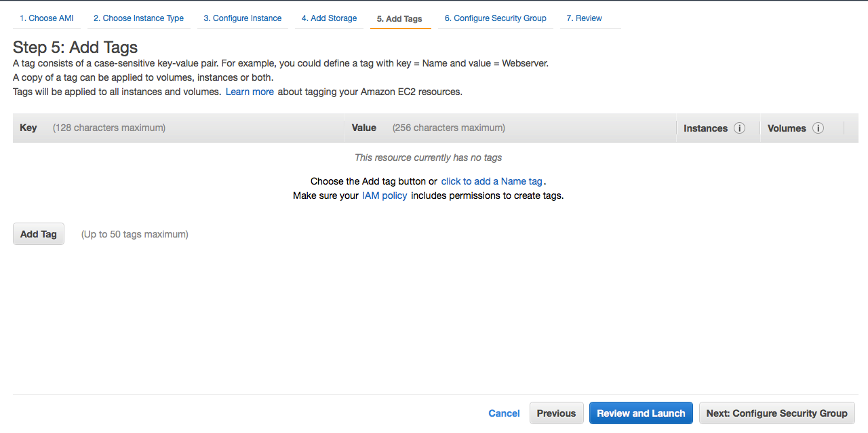Click Review and Launch button

click(641, 413)
